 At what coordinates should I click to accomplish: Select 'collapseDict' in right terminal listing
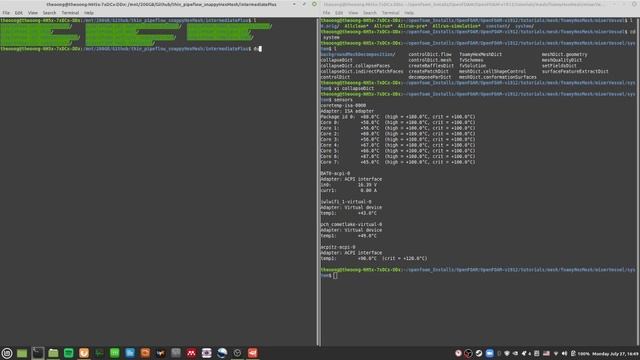pyautogui.click(x=336, y=60)
